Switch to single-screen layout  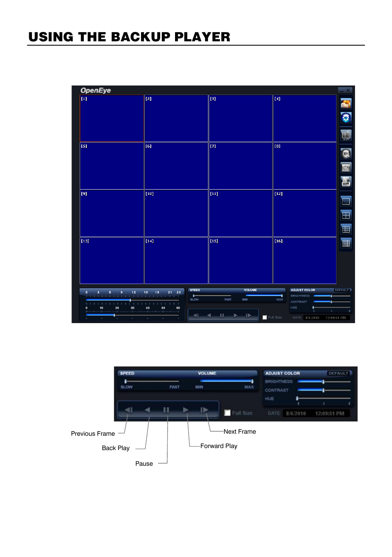click(x=346, y=201)
